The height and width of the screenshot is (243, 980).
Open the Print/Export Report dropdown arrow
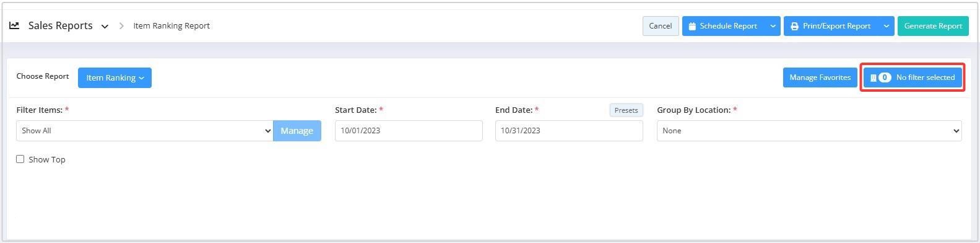click(887, 26)
